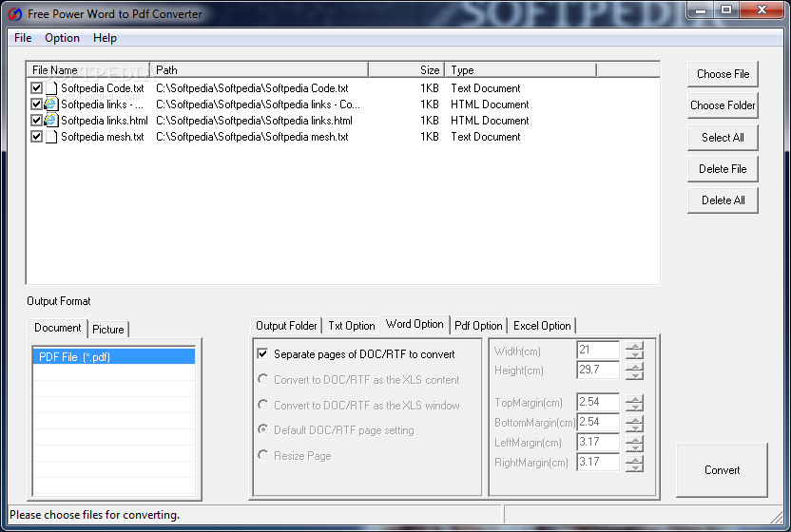The image size is (791, 532).
Task: Increase TopMargin(cm) with up arrow
Action: click(x=635, y=398)
